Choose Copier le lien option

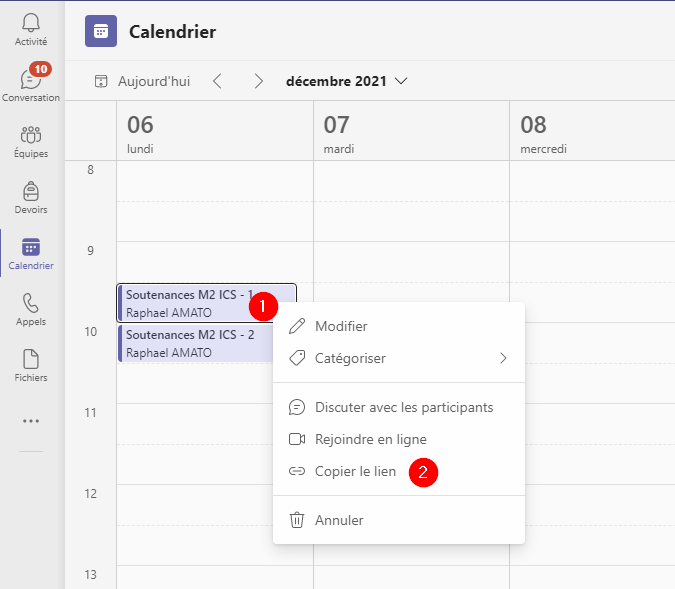click(x=355, y=471)
